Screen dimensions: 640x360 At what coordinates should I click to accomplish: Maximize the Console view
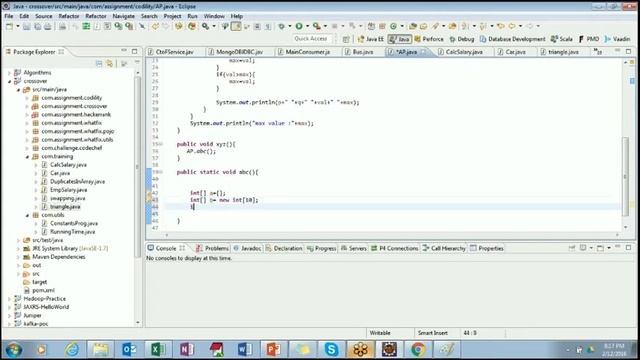tap(629, 247)
